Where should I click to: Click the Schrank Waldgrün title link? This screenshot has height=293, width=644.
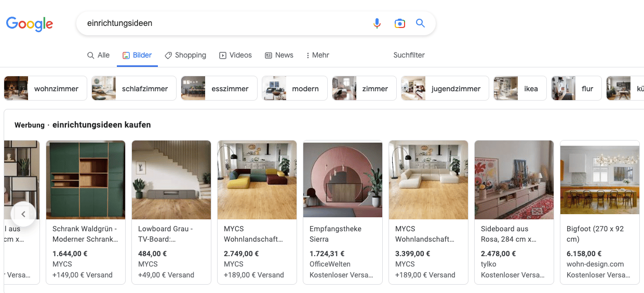(x=85, y=234)
